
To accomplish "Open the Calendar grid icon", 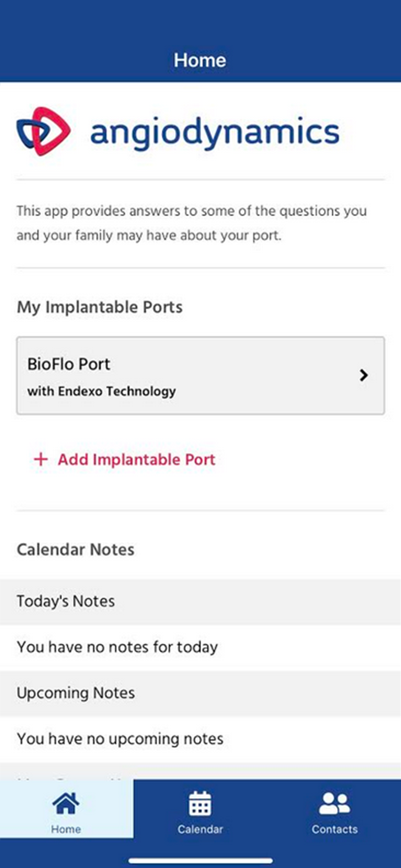I will 200,804.
